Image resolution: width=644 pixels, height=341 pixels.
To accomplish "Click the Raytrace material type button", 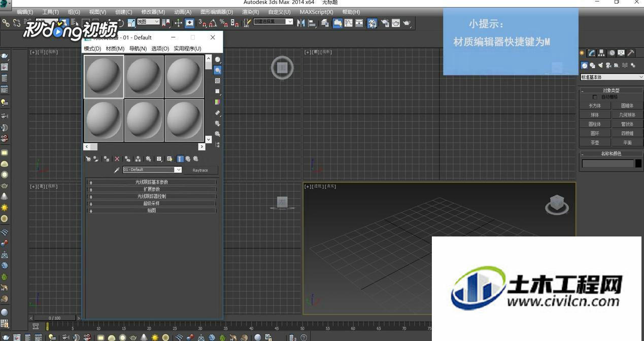I will click(x=200, y=170).
